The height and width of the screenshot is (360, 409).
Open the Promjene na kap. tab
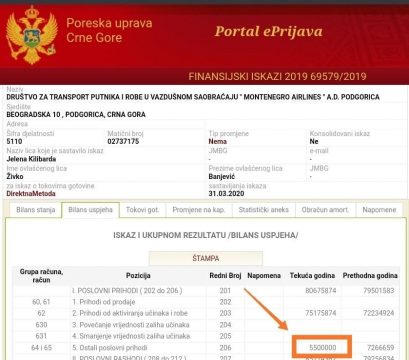point(199,210)
